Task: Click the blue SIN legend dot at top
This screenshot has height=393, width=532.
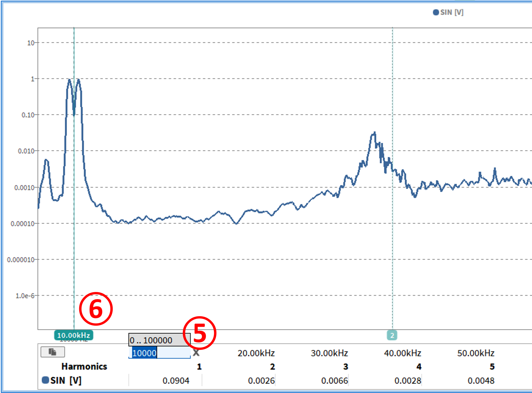Action: pyautogui.click(x=436, y=12)
